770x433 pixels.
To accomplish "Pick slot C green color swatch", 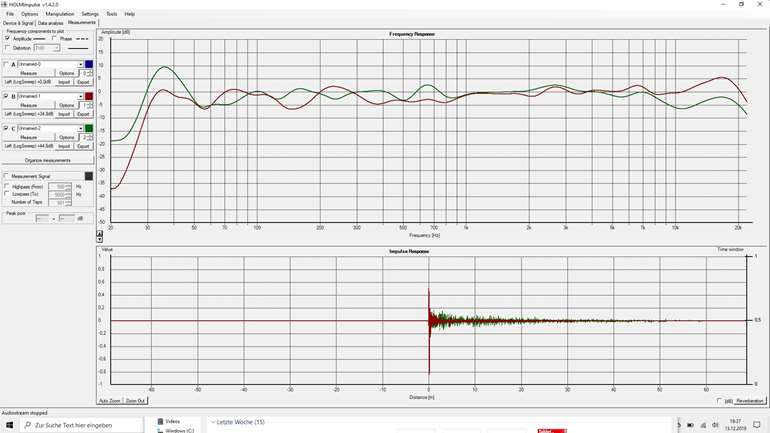I will pyautogui.click(x=89, y=128).
